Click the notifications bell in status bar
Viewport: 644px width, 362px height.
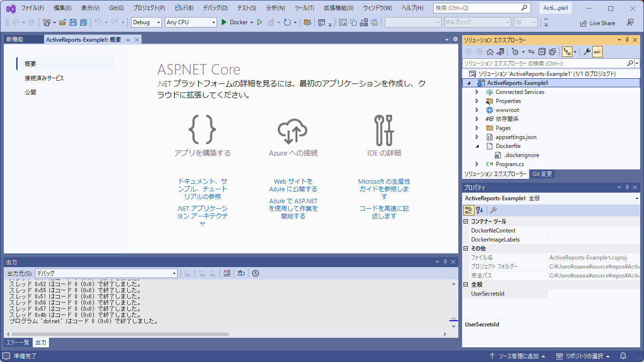click(x=623, y=356)
